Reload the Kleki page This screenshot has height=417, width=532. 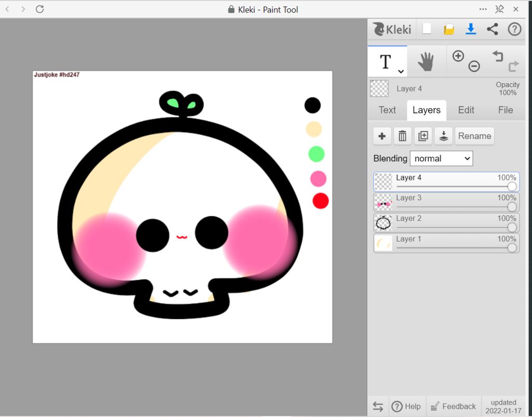click(x=39, y=9)
